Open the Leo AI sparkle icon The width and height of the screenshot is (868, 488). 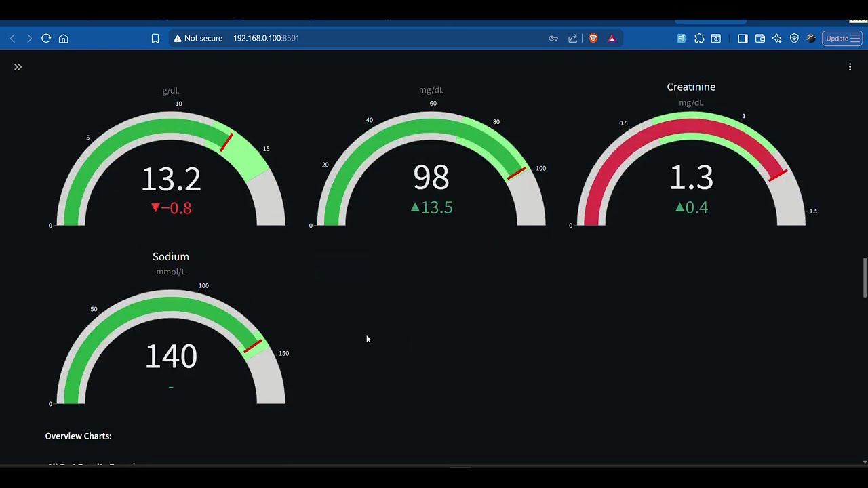pyautogui.click(x=777, y=39)
